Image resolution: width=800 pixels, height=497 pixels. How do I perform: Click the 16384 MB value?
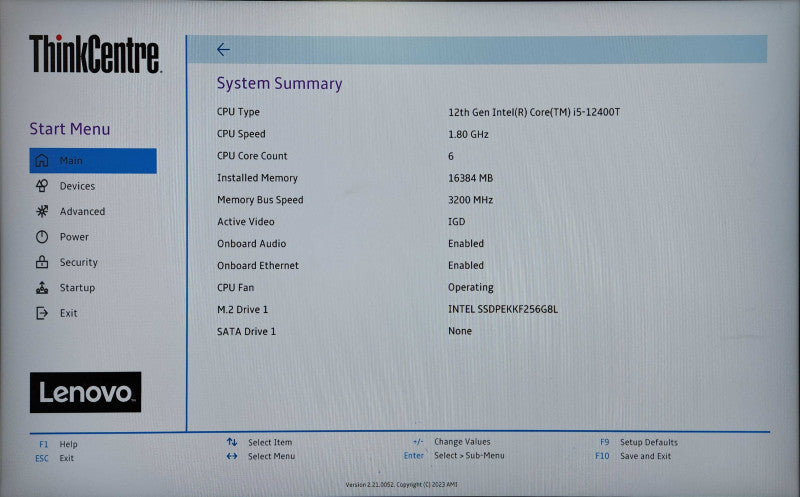(470, 178)
